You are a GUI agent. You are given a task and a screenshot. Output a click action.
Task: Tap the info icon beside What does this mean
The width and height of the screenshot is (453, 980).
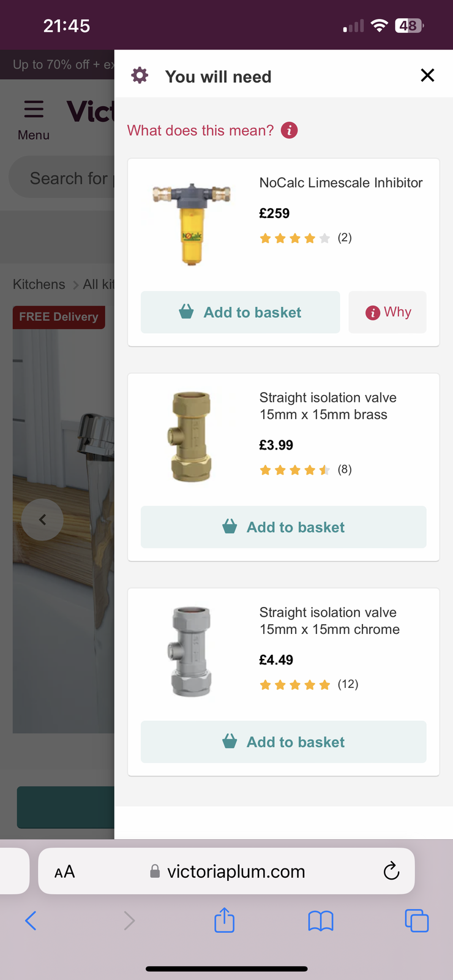click(x=289, y=130)
